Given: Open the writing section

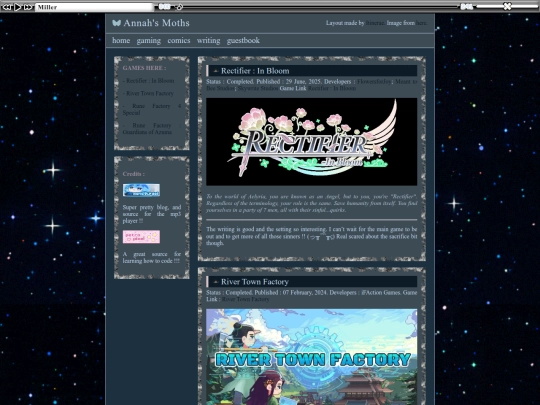Looking at the screenshot, I should (208, 41).
